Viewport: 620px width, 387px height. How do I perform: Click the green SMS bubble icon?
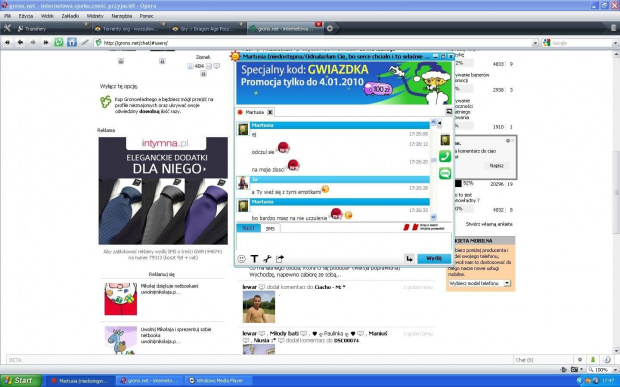point(445,173)
